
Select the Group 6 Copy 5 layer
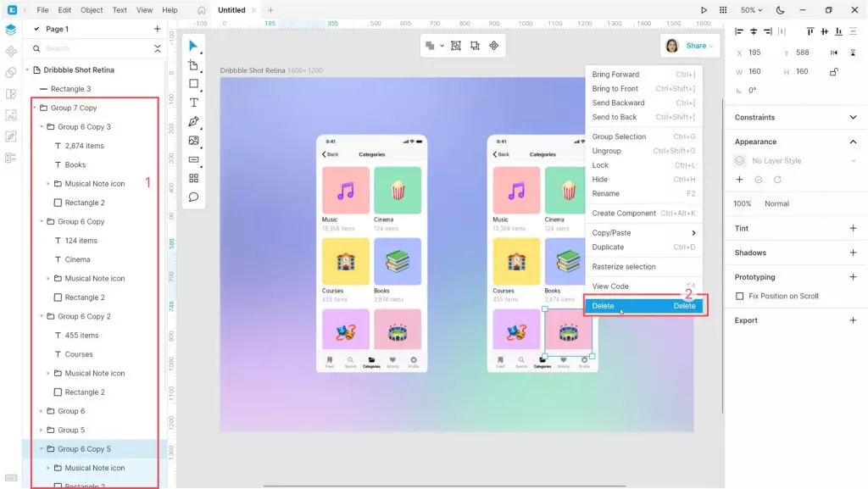click(x=94, y=448)
